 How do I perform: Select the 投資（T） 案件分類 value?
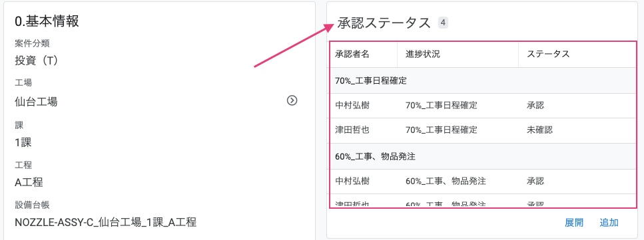(x=37, y=60)
